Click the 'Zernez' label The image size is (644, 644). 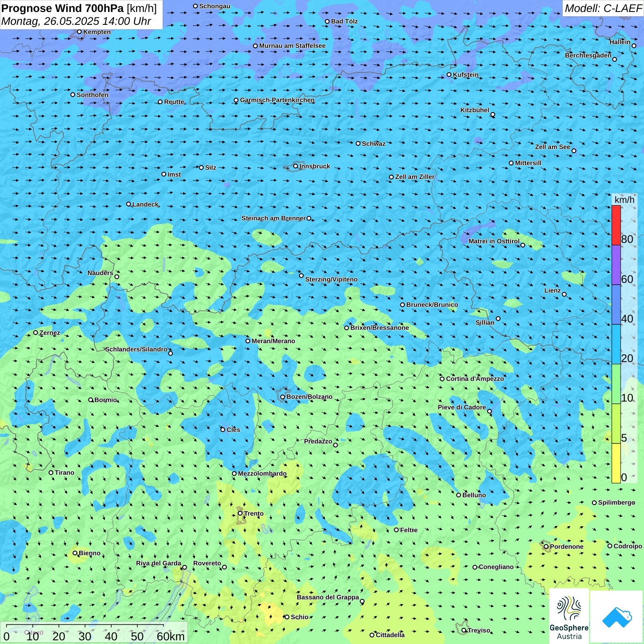[50, 333]
